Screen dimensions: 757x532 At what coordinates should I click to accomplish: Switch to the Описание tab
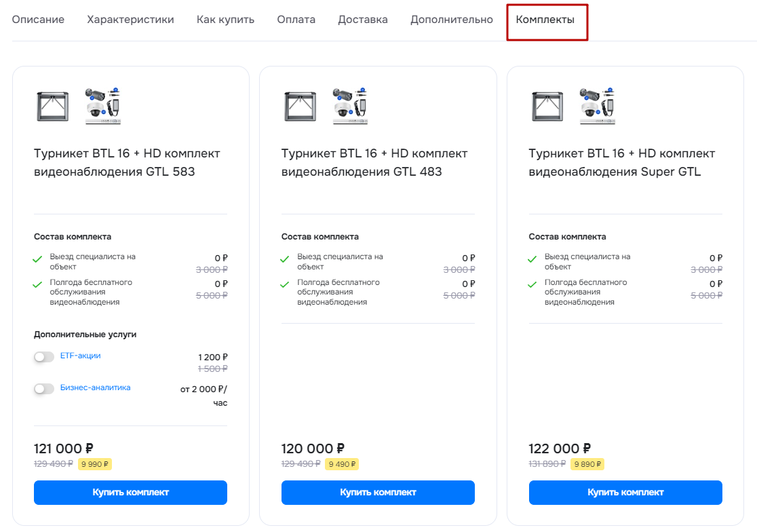(x=38, y=20)
